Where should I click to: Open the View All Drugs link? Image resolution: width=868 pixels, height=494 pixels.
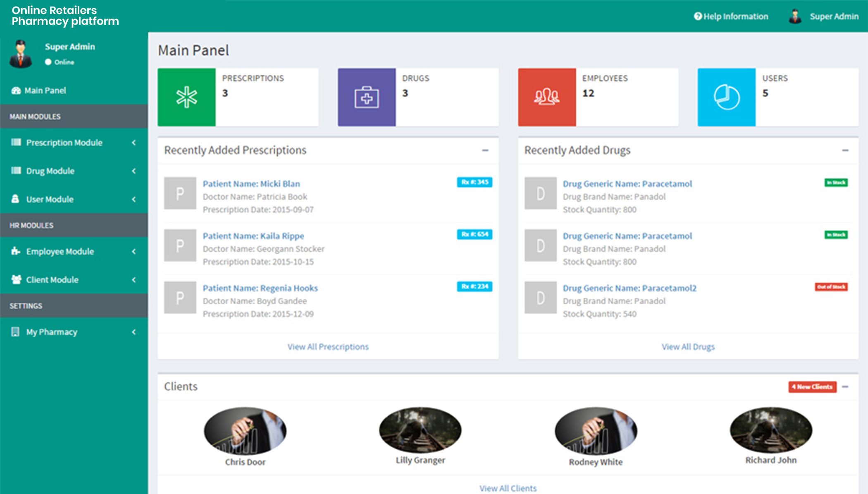coord(688,347)
